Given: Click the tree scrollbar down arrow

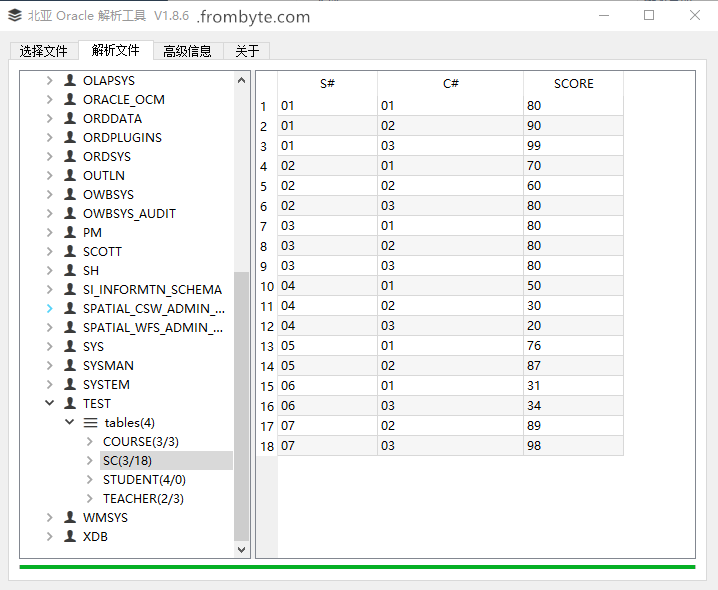Looking at the screenshot, I should (242, 549).
